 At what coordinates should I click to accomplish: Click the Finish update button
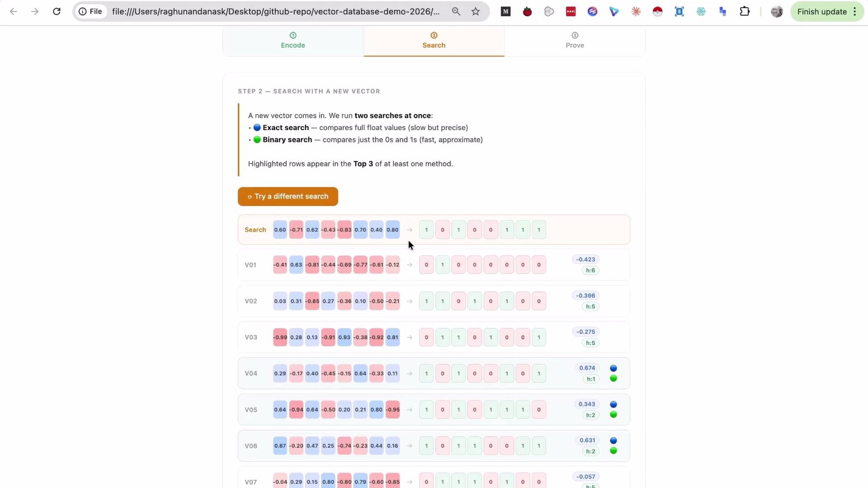pyautogui.click(x=822, y=12)
